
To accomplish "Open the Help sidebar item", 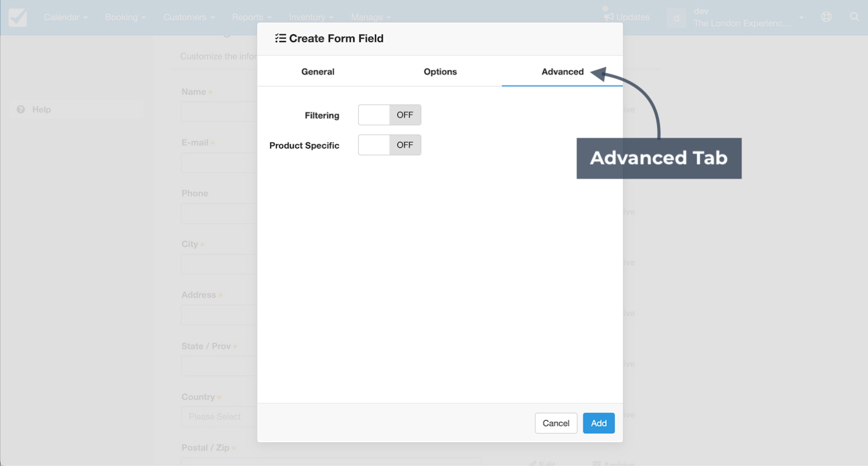I will tap(76, 109).
